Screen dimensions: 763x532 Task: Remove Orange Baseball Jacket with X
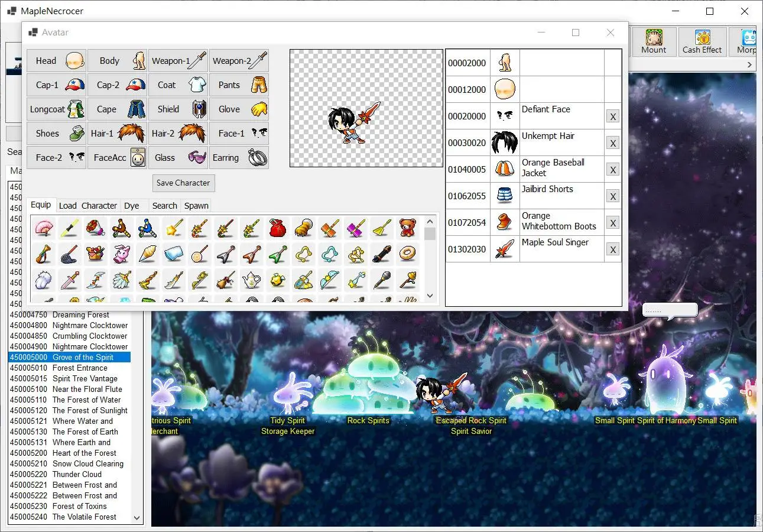click(x=613, y=170)
